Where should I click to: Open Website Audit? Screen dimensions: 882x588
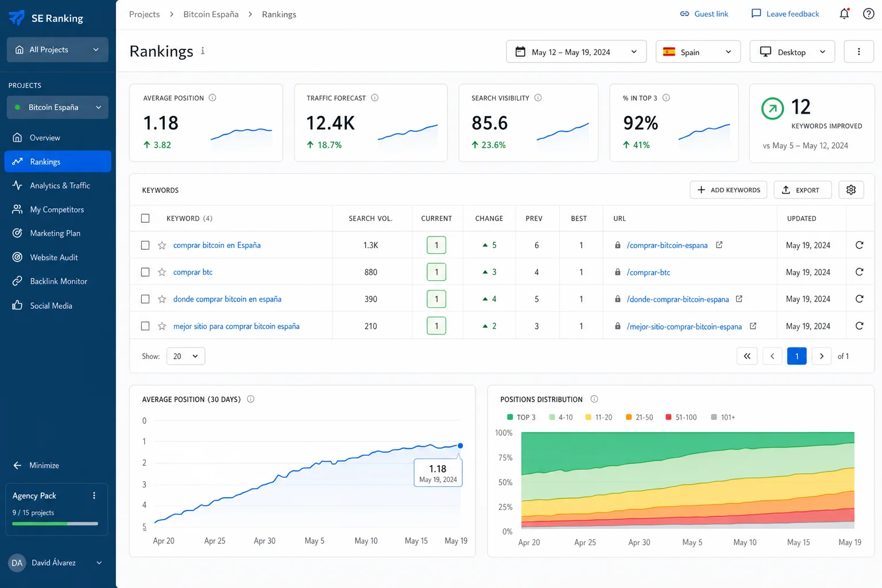click(57, 257)
